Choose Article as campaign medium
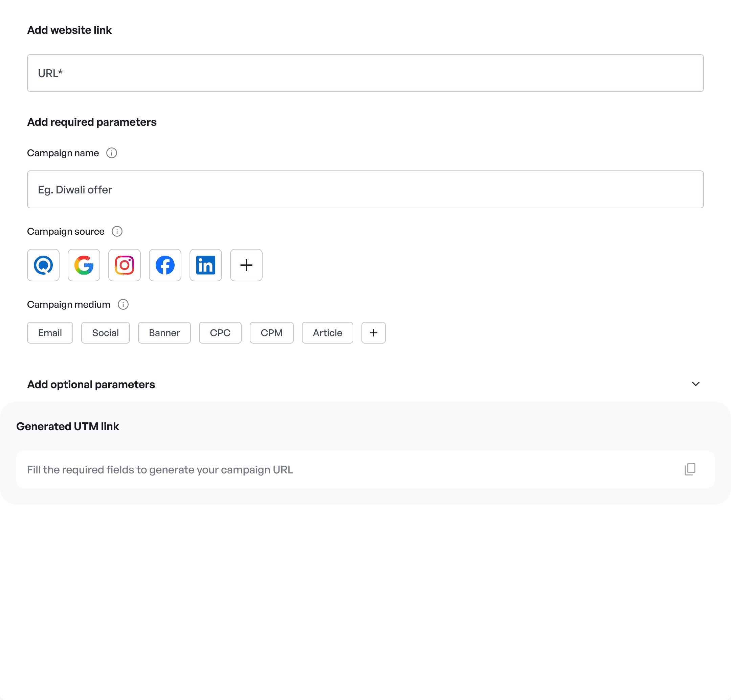Image resolution: width=731 pixels, height=700 pixels. pos(328,333)
